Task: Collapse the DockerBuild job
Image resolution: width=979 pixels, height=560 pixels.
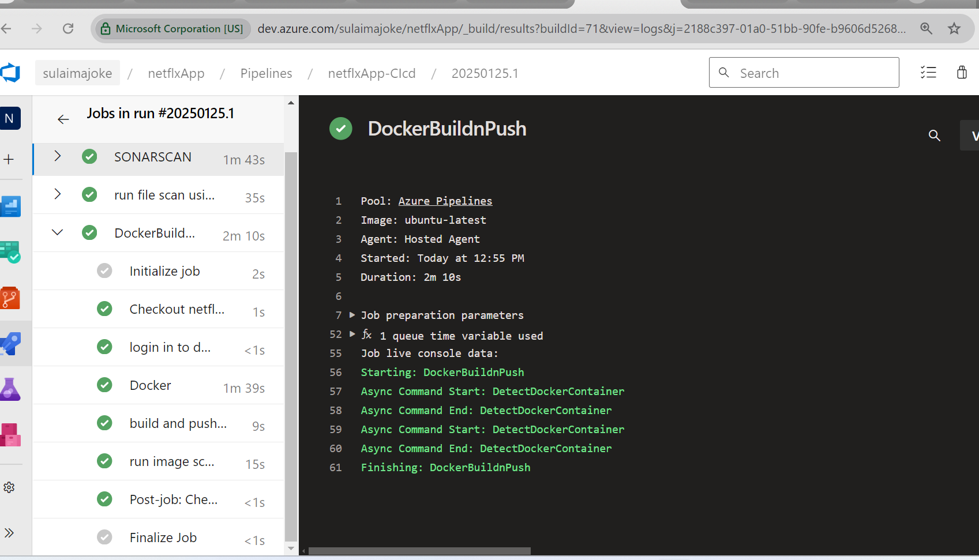Action: (57, 232)
